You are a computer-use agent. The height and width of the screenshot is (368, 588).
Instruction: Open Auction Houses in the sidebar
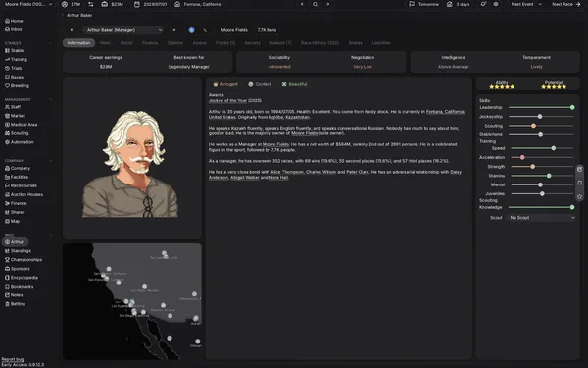point(24,194)
